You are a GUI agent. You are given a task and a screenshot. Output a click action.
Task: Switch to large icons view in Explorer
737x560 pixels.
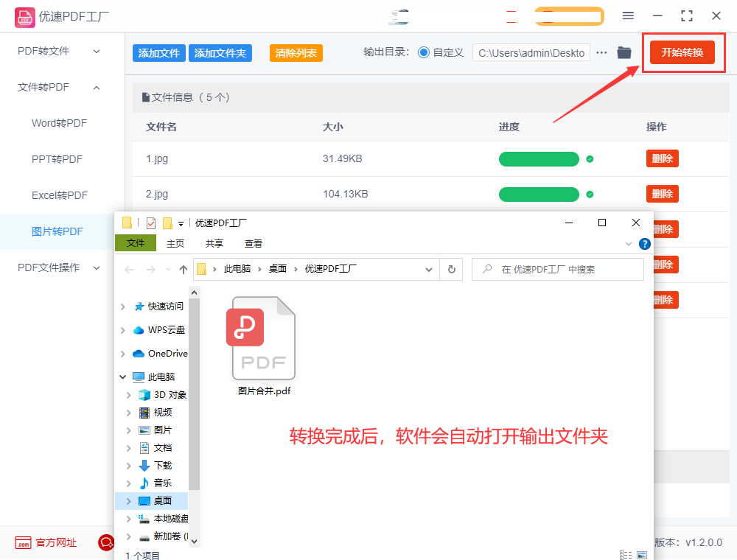coord(642,555)
